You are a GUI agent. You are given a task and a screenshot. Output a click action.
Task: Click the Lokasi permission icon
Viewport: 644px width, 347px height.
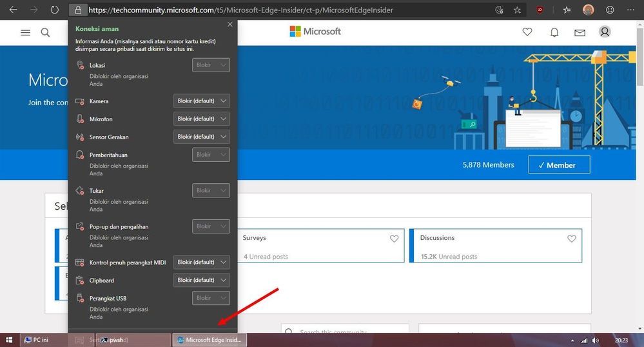80,65
